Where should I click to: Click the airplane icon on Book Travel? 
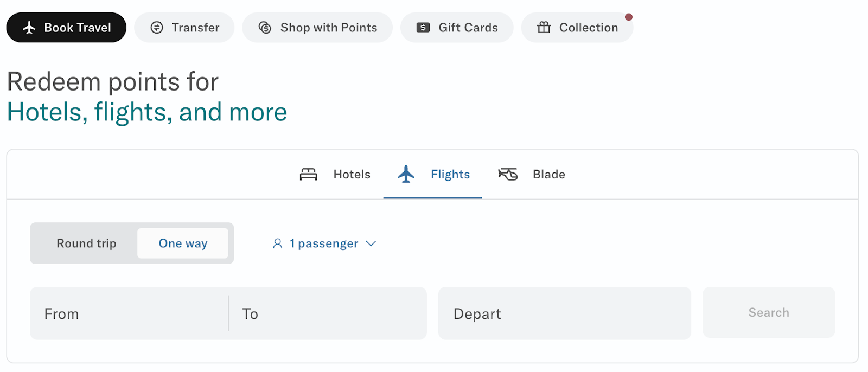[x=29, y=28]
